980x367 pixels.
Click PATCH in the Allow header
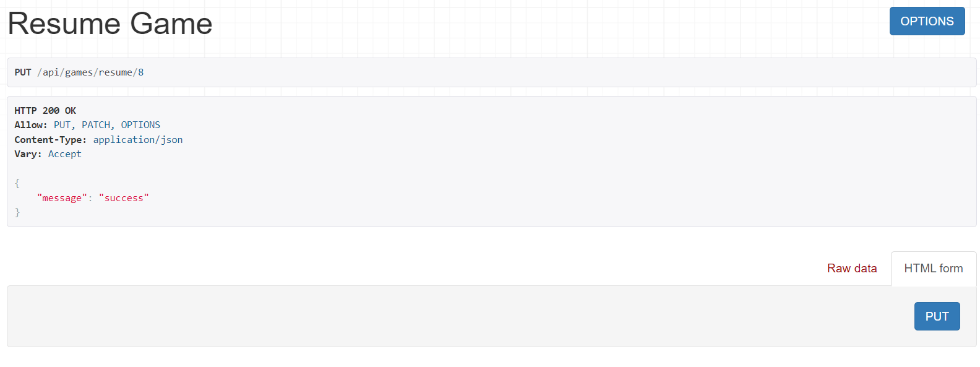click(x=97, y=125)
